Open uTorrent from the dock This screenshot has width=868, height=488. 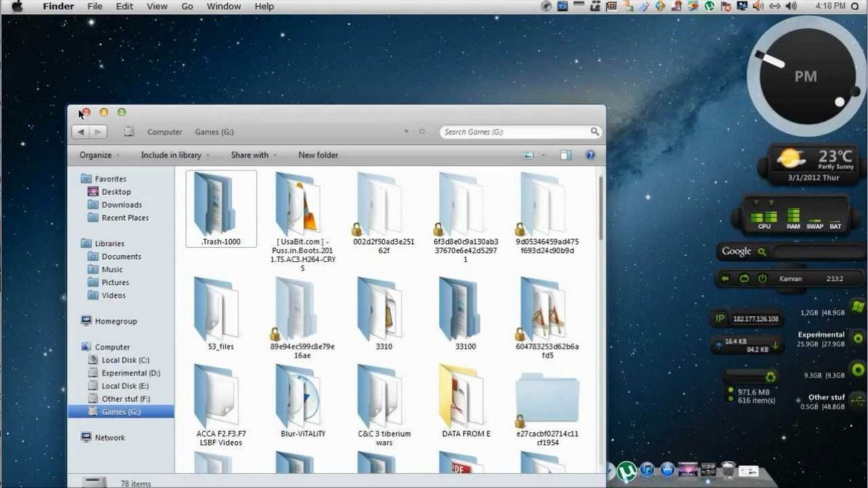pos(628,470)
